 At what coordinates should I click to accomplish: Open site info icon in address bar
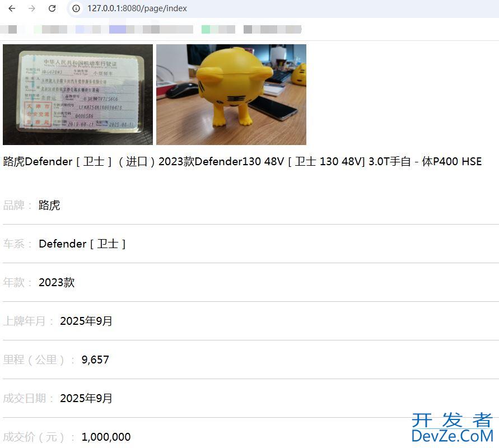(x=76, y=8)
